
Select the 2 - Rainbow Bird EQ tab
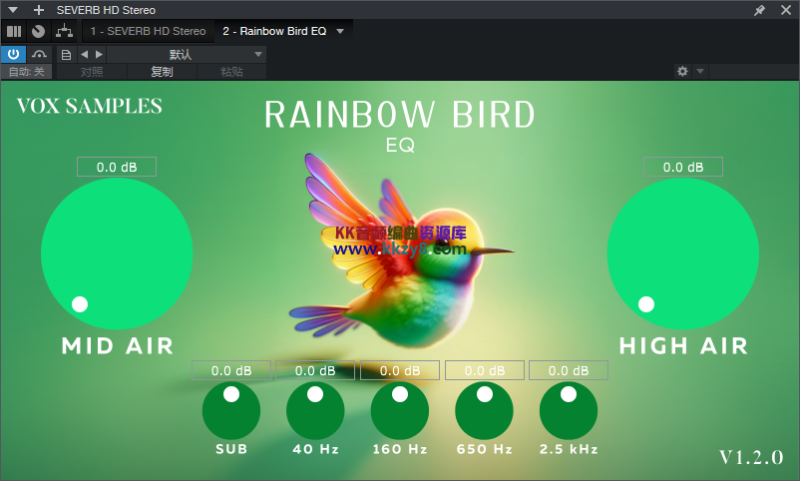click(x=274, y=31)
